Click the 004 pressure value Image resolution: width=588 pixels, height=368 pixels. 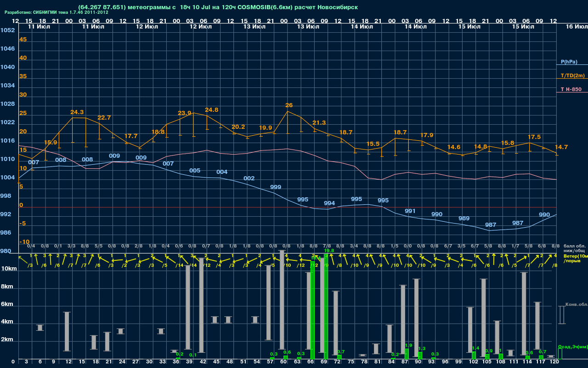[222, 172]
